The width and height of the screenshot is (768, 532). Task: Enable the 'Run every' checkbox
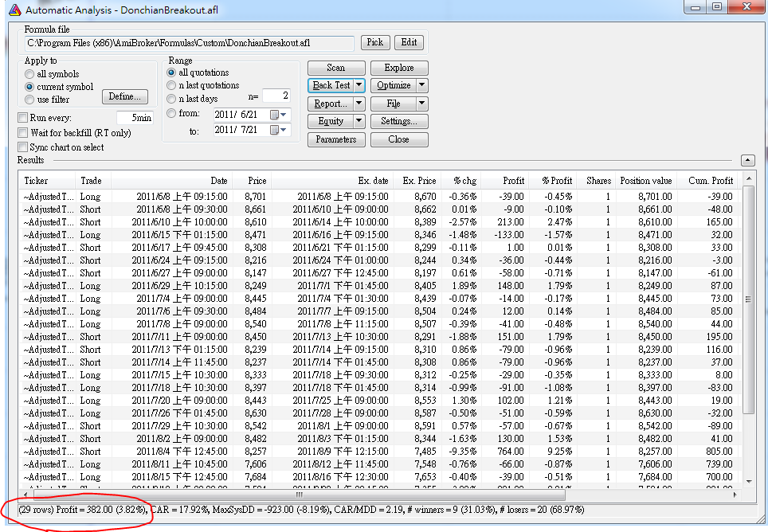[22, 117]
